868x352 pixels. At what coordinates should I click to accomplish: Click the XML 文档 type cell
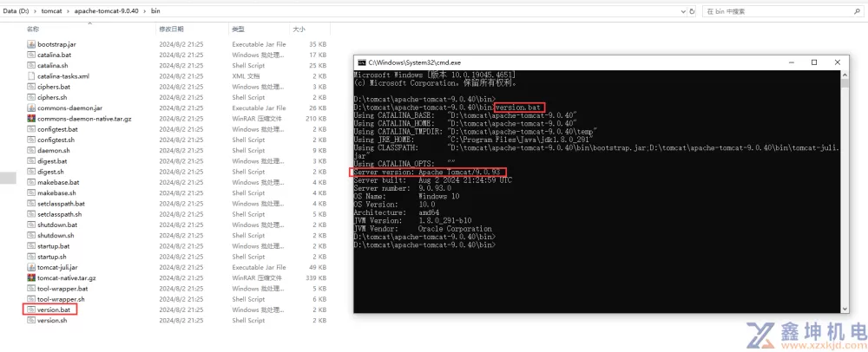pos(246,76)
